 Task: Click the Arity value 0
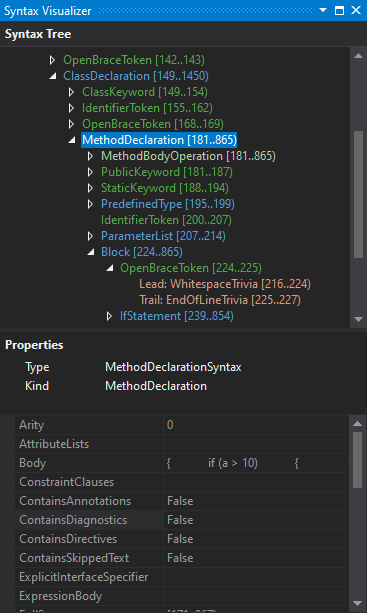(170, 425)
